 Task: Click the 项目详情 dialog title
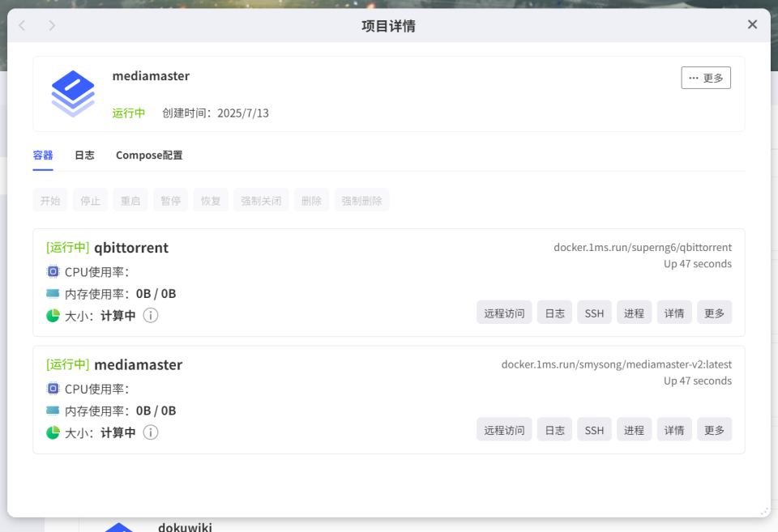[x=388, y=26]
